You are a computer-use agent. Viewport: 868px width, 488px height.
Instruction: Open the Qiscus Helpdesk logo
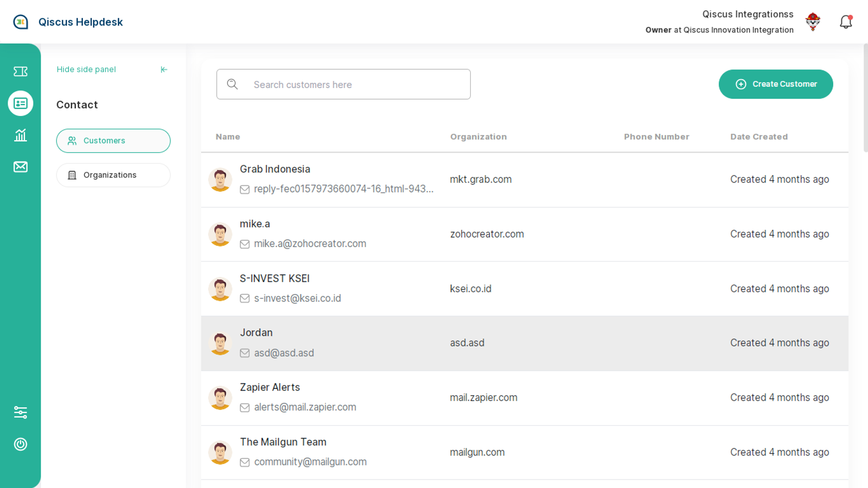point(20,22)
